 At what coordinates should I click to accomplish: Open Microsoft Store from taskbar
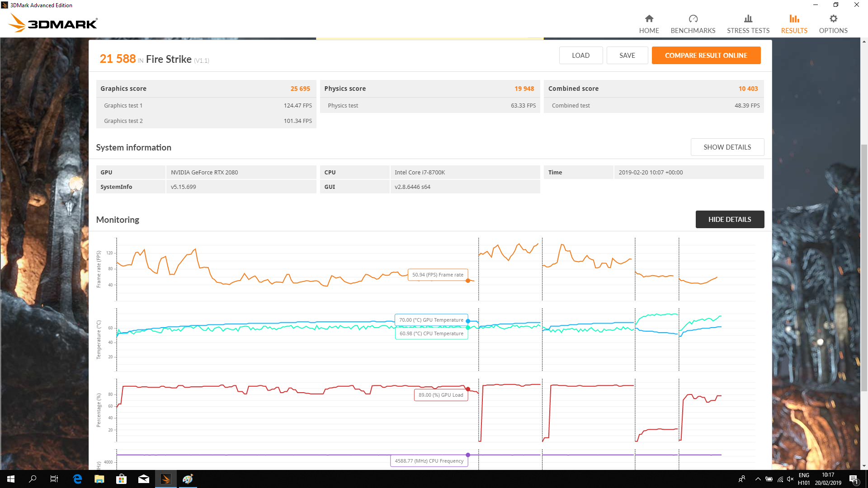[x=121, y=479]
